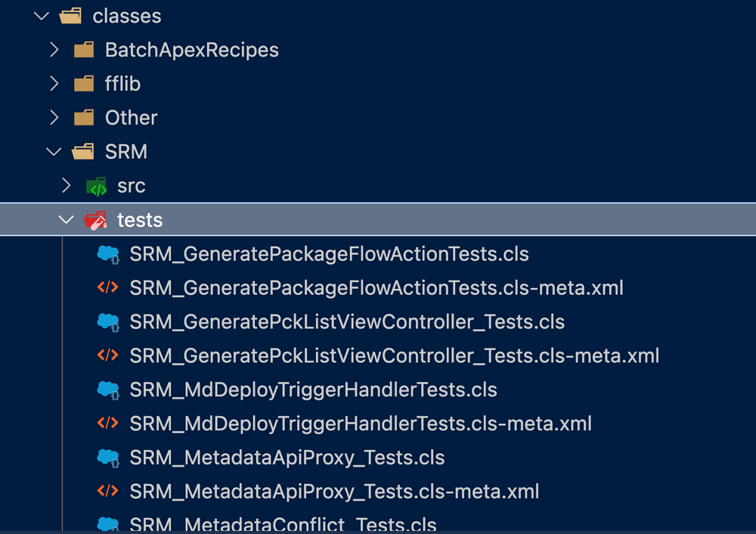Select the fflib folder label
Viewport: 756px width, 534px height.
[122, 84]
